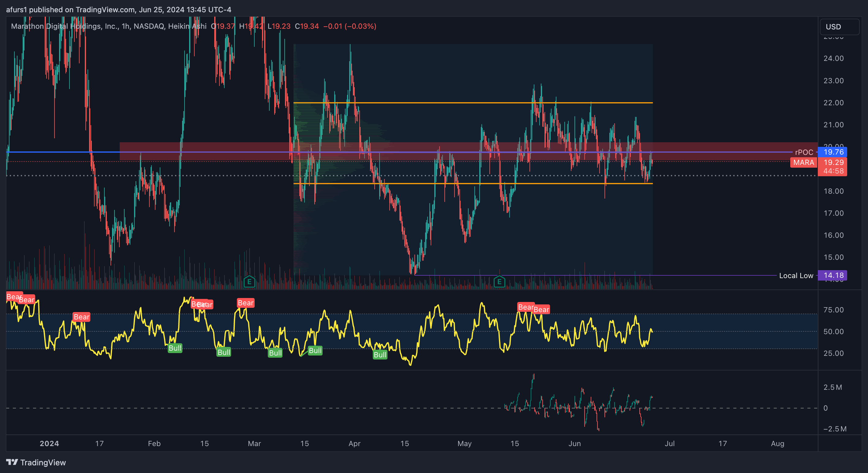868x473 pixels.
Task: Click the 22.00 price axis value
Action: [x=834, y=102]
